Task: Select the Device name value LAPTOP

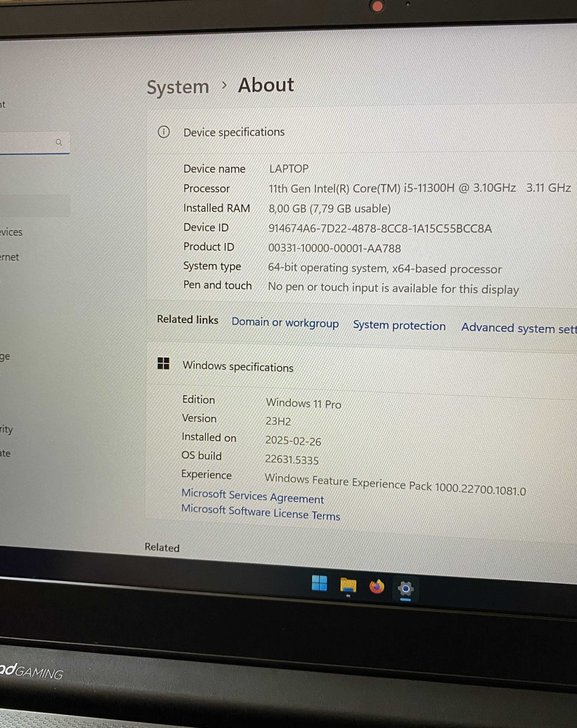Action: click(289, 169)
